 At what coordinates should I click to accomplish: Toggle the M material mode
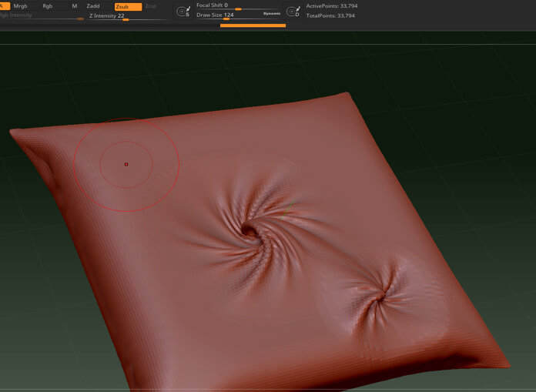tap(75, 6)
